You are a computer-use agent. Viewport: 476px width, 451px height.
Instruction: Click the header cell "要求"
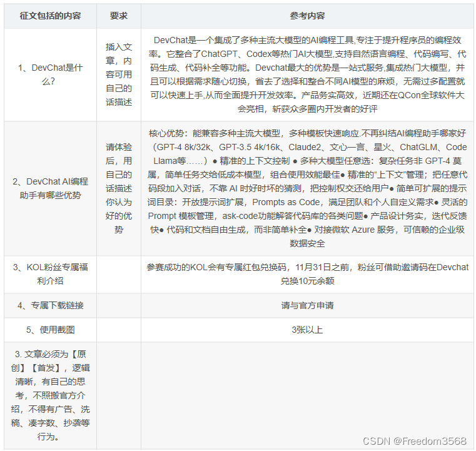coord(119,16)
